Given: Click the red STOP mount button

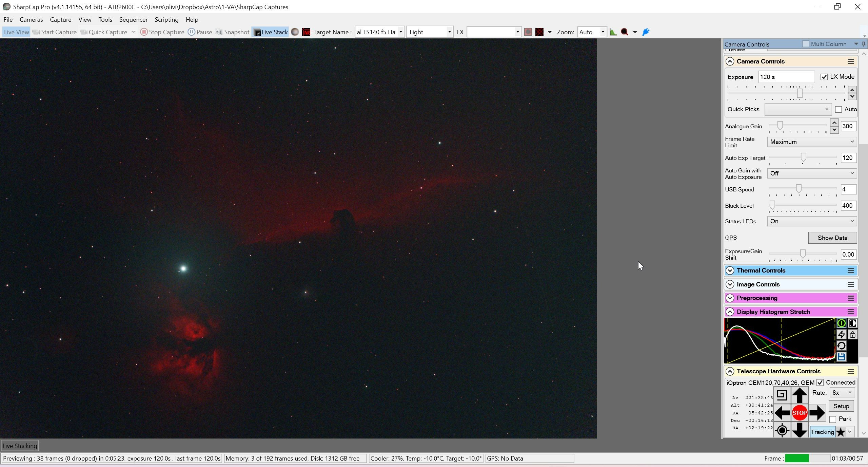Looking at the screenshot, I should pos(799,413).
